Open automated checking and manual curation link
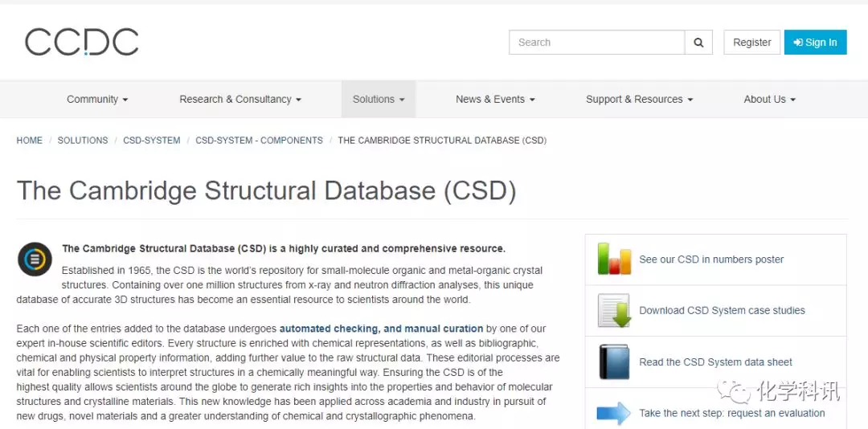 click(x=381, y=329)
